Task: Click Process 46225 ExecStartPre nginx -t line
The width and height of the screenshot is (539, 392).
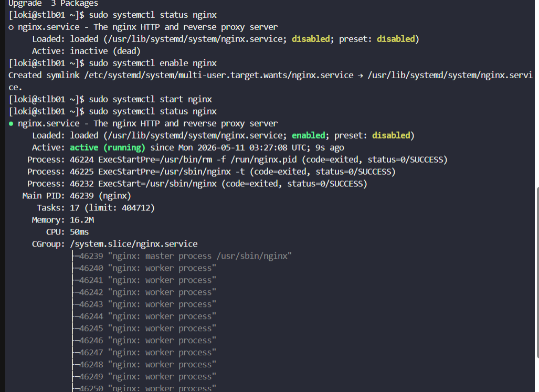Action: (x=212, y=172)
